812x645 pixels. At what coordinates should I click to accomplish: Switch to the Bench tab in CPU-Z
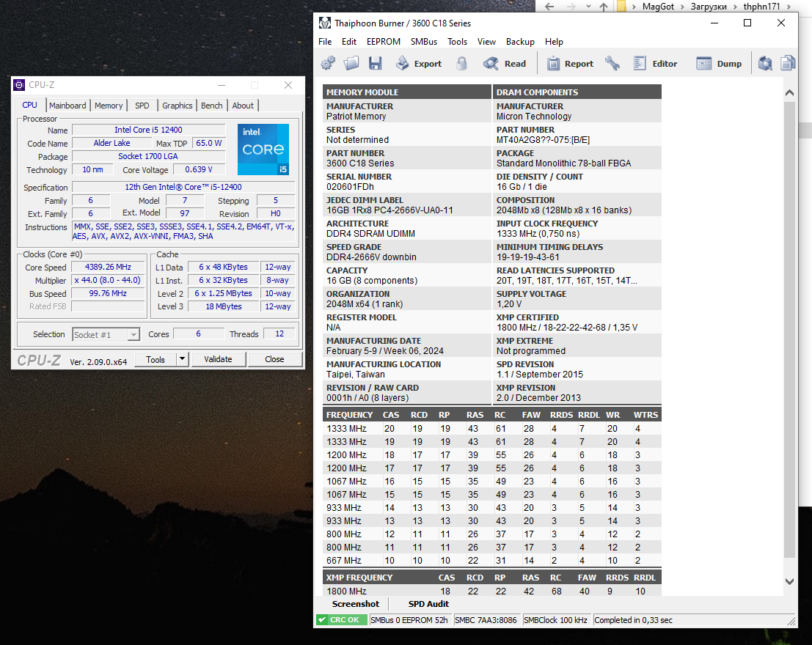(x=212, y=105)
